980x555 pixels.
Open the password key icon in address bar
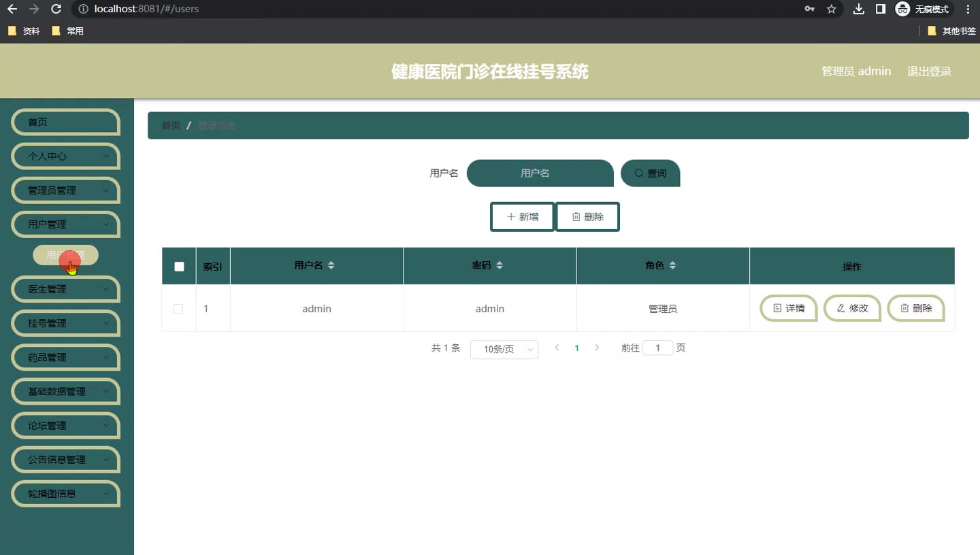[x=809, y=10]
